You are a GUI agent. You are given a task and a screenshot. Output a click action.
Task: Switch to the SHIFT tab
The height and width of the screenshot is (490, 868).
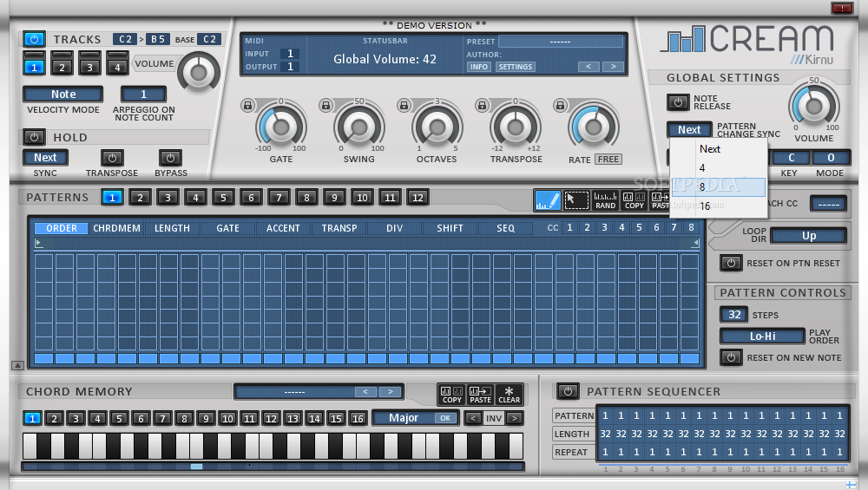[x=450, y=228]
